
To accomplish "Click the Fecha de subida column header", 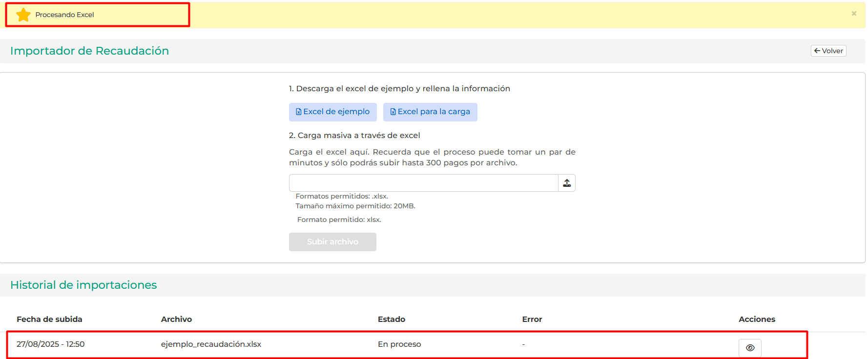I will click(49, 319).
